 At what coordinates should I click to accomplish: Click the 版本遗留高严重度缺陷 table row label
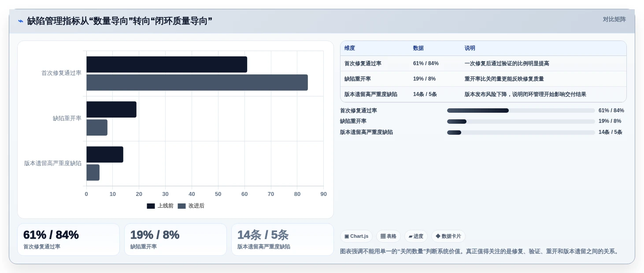371,94
